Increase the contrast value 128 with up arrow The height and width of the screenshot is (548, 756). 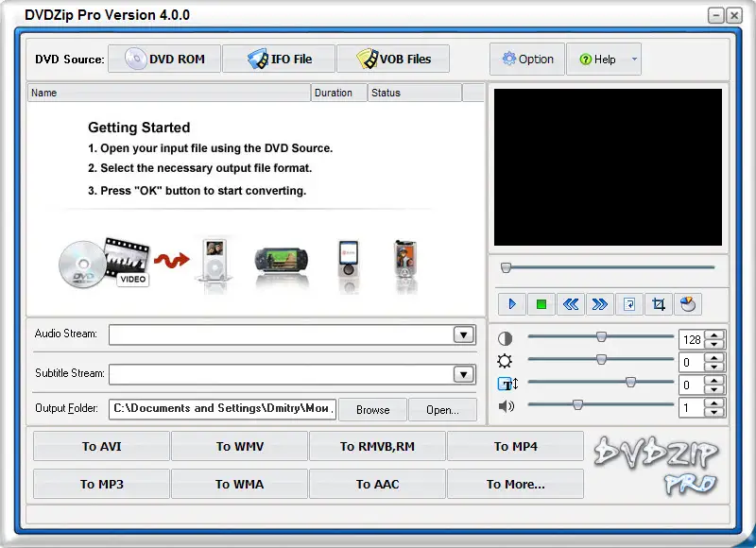pyautogui.click(x=714, y=335)
